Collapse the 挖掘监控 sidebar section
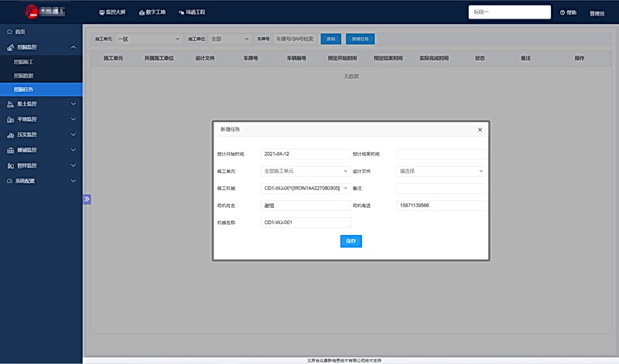The image size is (619, 364). (74, 47)
